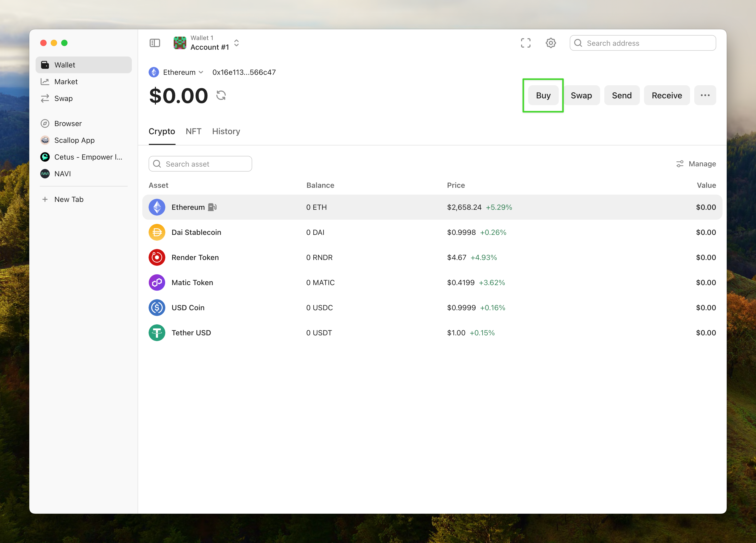Click the sidebar Wallet icon
Screen dimensions: 756x543
[x=45, y=65]
